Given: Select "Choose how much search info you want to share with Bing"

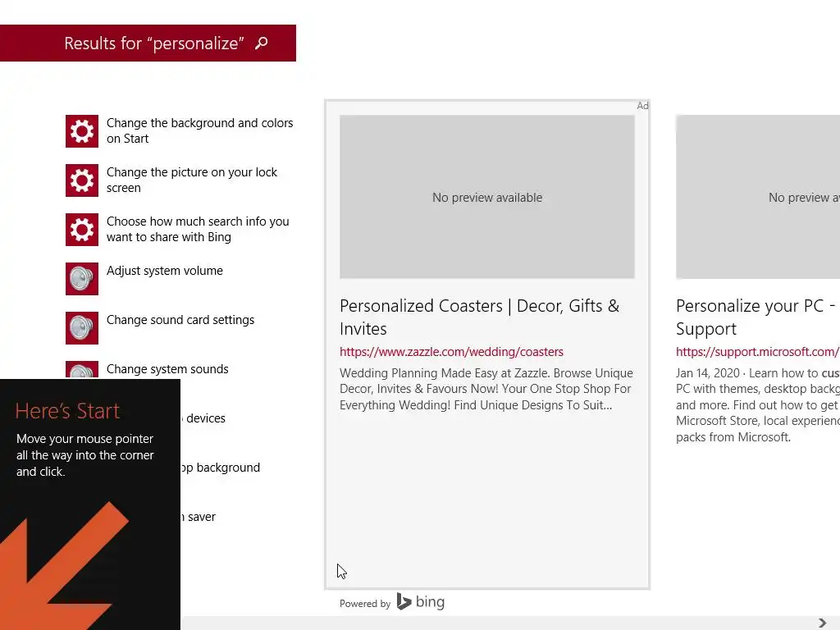Looking at the screenshot, I should click(197, 230).
